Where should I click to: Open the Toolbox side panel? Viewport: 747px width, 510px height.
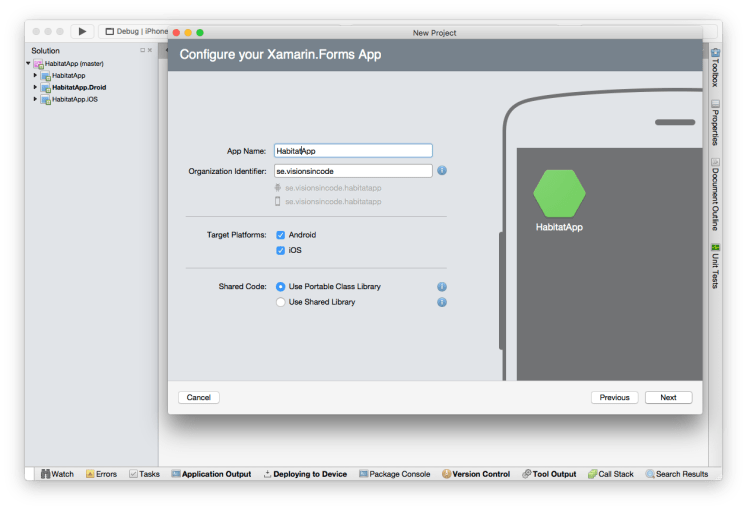click(x=715, y=67)
